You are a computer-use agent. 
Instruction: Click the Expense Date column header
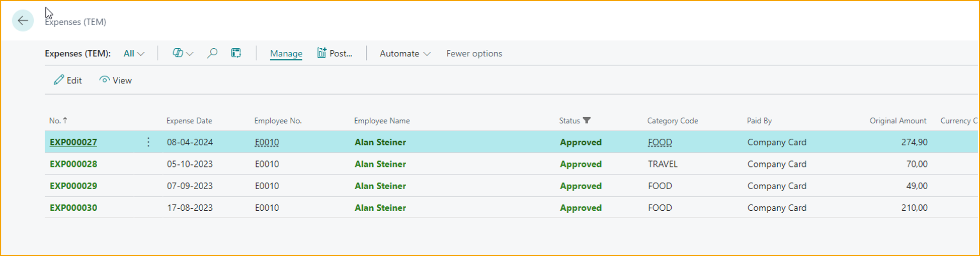pos(189,121)
